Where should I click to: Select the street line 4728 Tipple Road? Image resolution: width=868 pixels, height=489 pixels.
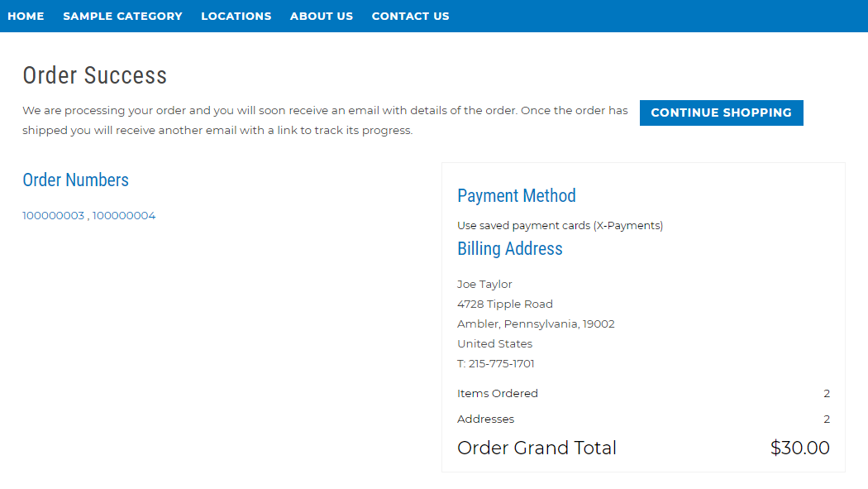pos(505,304)
